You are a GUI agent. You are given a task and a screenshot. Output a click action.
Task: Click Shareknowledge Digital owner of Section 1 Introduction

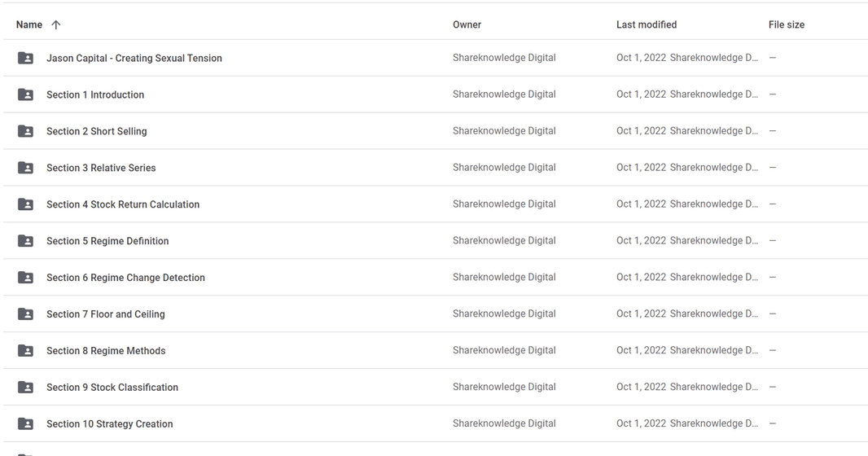504,94
